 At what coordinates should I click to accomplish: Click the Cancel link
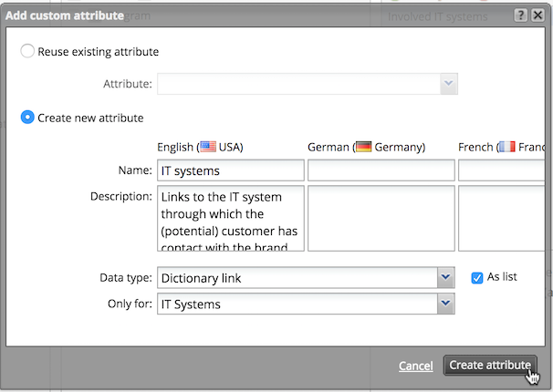click(x=416, y=366)
